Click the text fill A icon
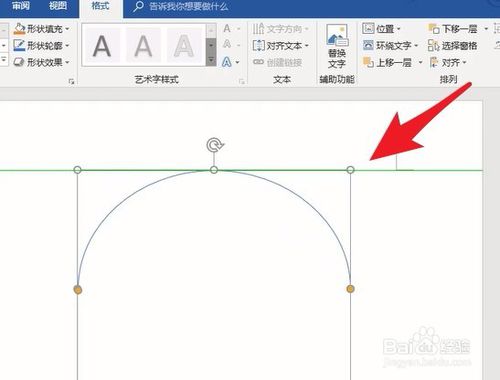The image size is (500, 380). pos(227,29)
